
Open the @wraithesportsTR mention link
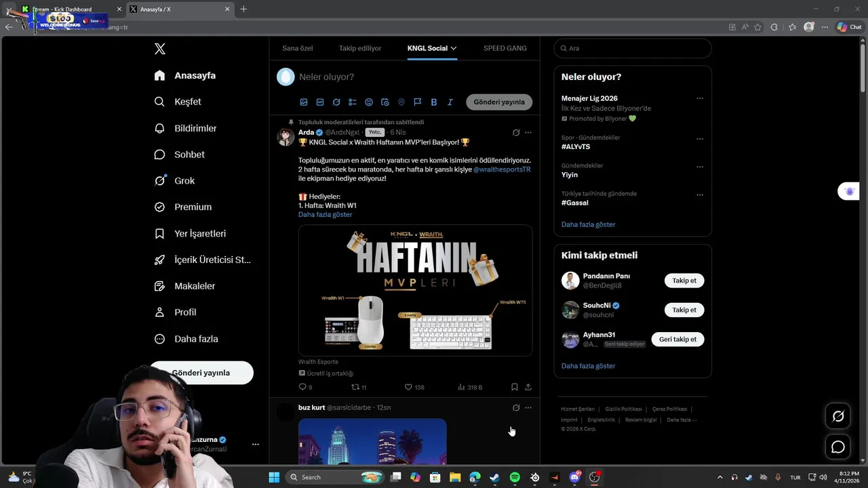pos(502,169)
